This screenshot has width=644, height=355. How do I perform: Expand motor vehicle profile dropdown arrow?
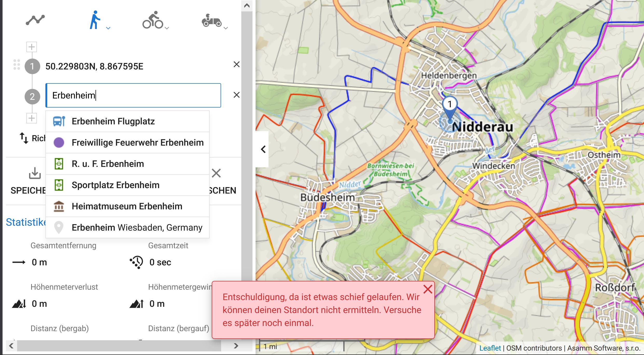(226, 28)
